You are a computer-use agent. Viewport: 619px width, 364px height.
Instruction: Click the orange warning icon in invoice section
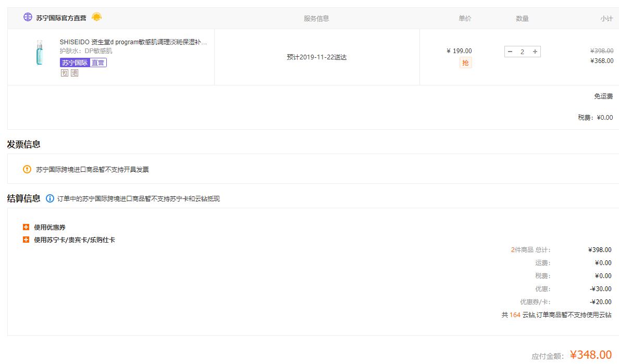[27, 169]
